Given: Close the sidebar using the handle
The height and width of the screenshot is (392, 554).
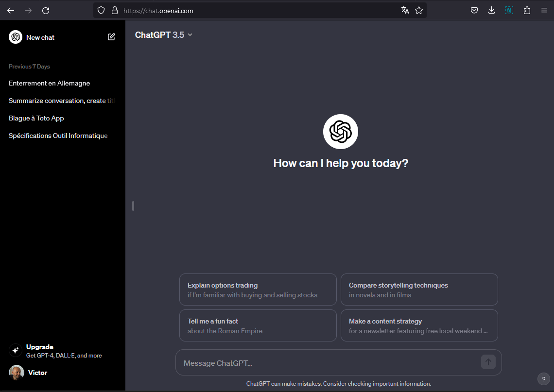Looking at the screenshot, I should tap(133, 206).
